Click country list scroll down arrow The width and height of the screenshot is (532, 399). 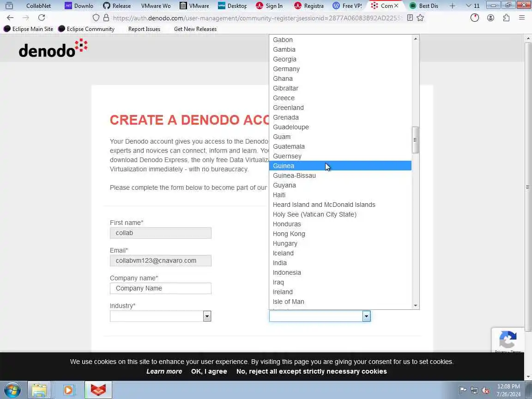click(x=415, y=306)
